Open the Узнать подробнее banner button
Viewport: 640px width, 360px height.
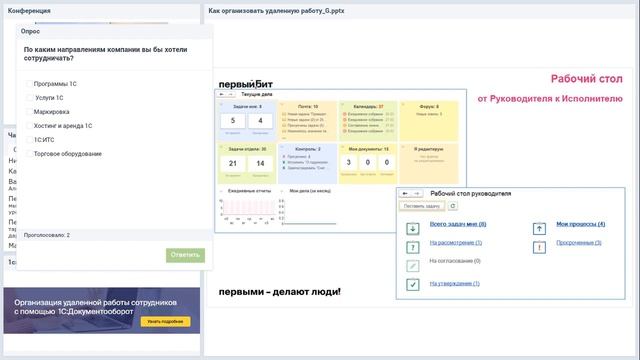pyautogui.click(x=165, y=322)
